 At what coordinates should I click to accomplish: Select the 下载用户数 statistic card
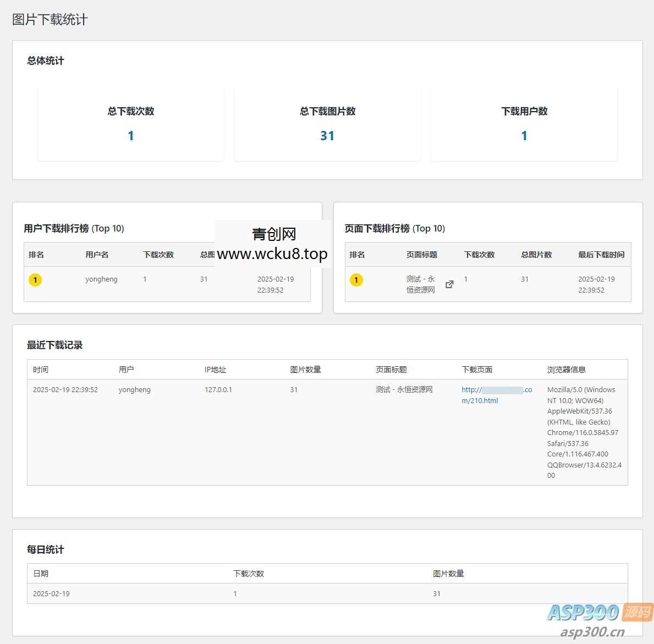(524, 123)
